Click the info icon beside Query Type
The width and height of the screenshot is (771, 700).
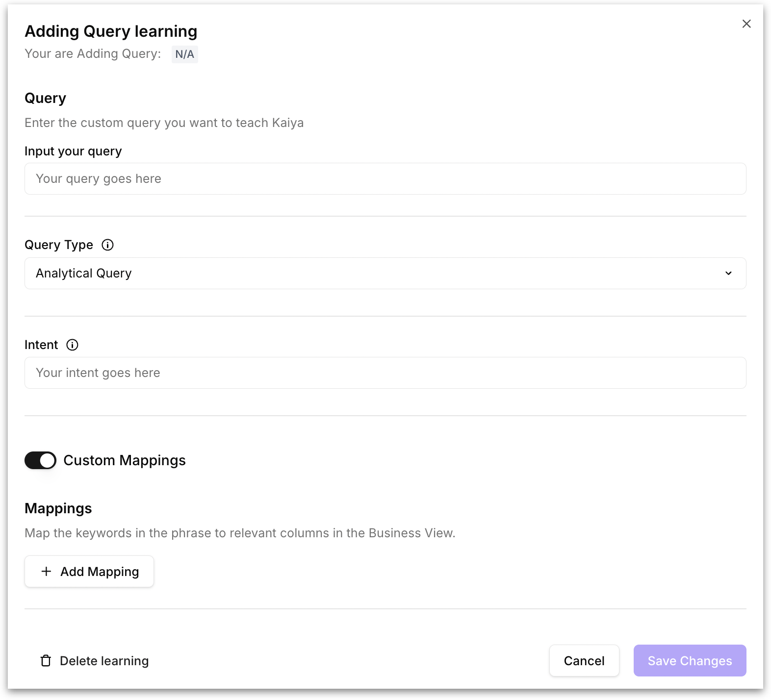(x=107, y=245)
